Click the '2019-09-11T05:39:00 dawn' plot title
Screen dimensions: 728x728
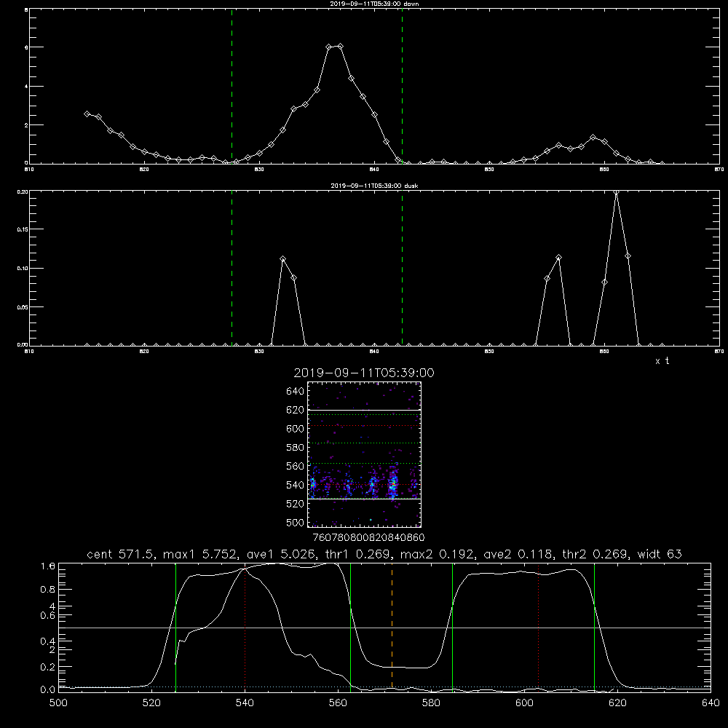click(x=374, y=4)
